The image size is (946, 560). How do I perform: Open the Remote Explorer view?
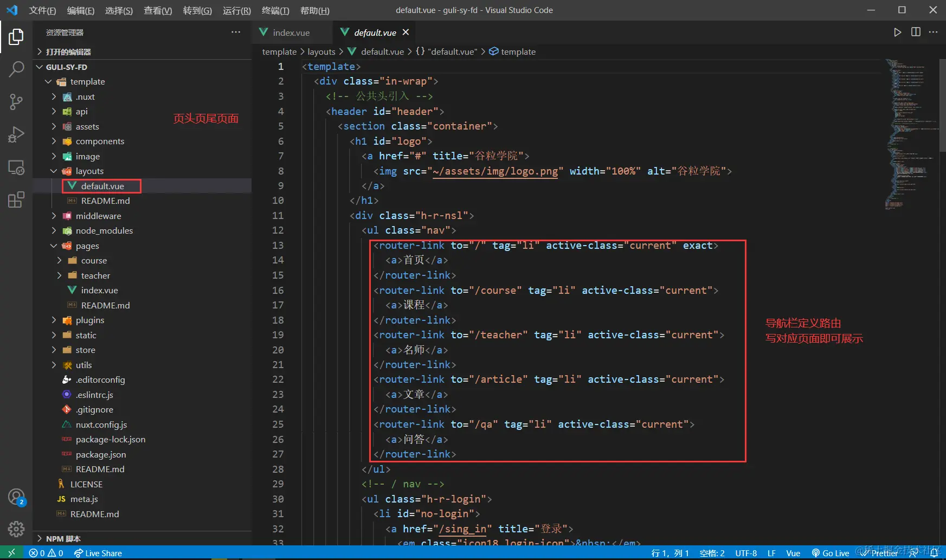point(16,167)
